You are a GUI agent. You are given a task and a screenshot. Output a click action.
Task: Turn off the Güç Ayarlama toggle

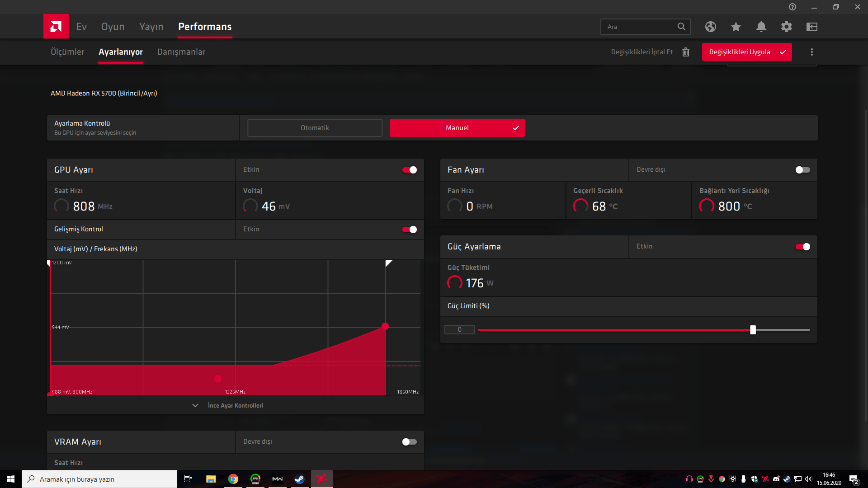point(802,247)
